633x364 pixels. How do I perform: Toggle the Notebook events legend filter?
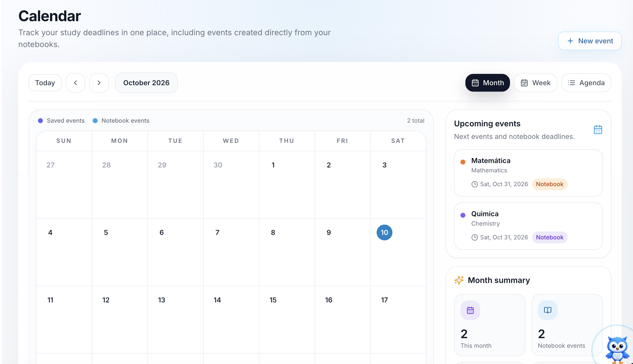[x=121, y=121]
